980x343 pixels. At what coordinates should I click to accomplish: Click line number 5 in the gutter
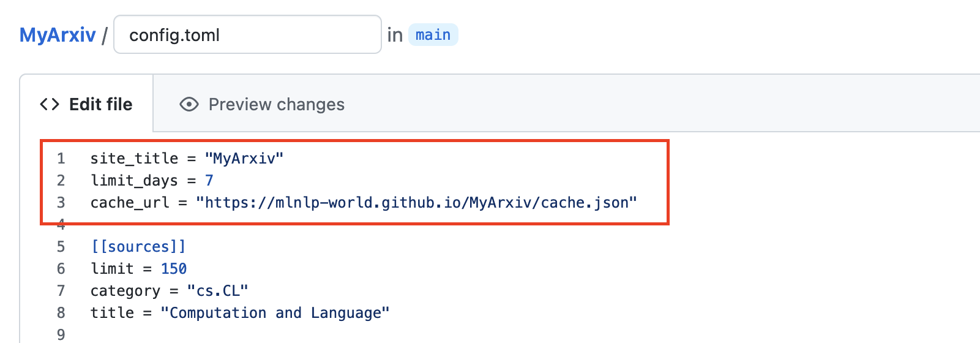61,247
